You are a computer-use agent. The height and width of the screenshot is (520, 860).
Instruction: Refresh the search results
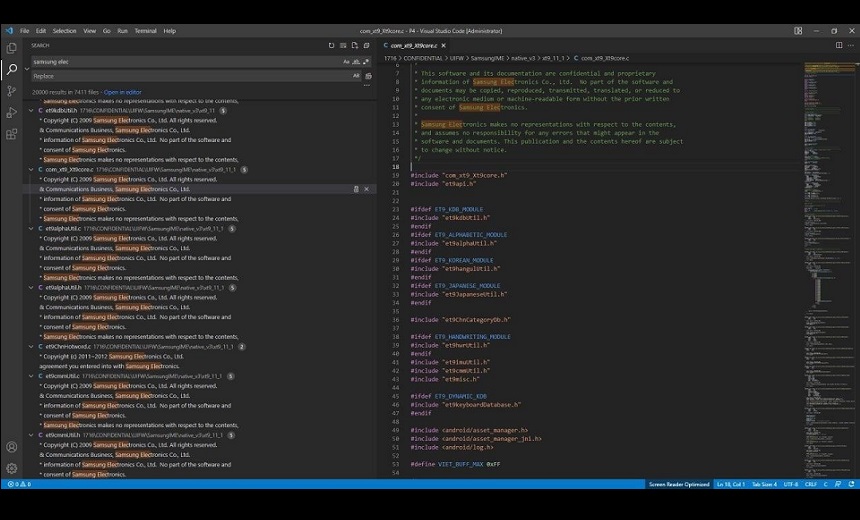coord(331,46)
